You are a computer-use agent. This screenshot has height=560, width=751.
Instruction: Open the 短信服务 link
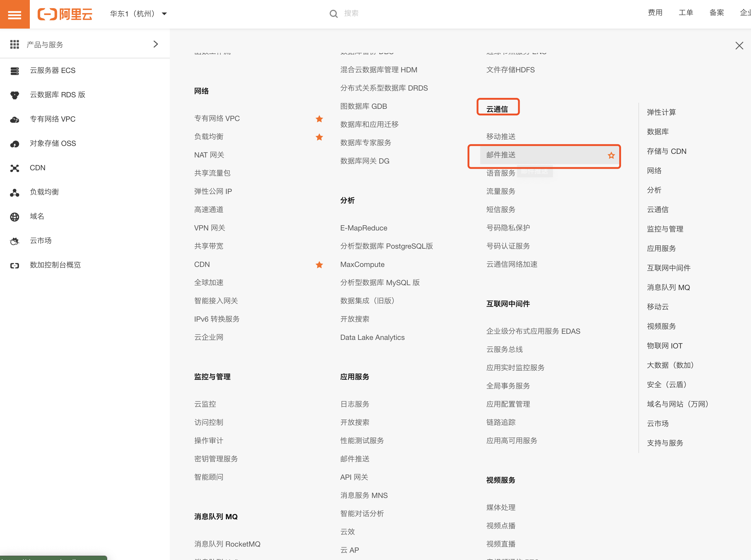point(500,209)
